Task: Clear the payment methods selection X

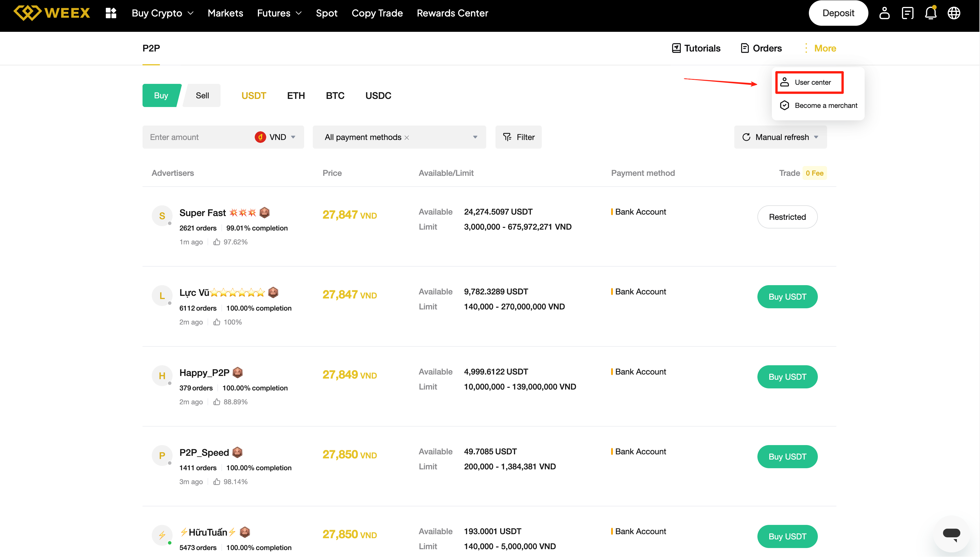Action: click(x=407, y=138)
